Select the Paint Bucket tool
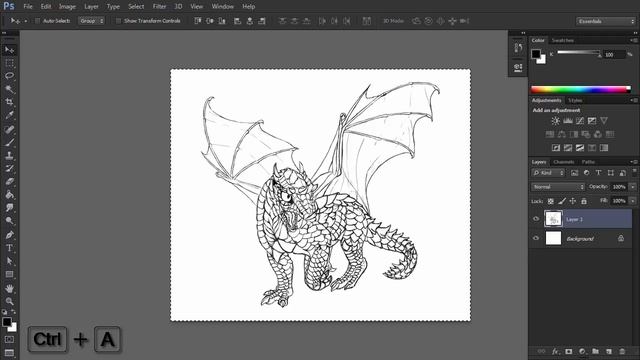The height and width of the screenshot is (360, 640). coord(9,195)
